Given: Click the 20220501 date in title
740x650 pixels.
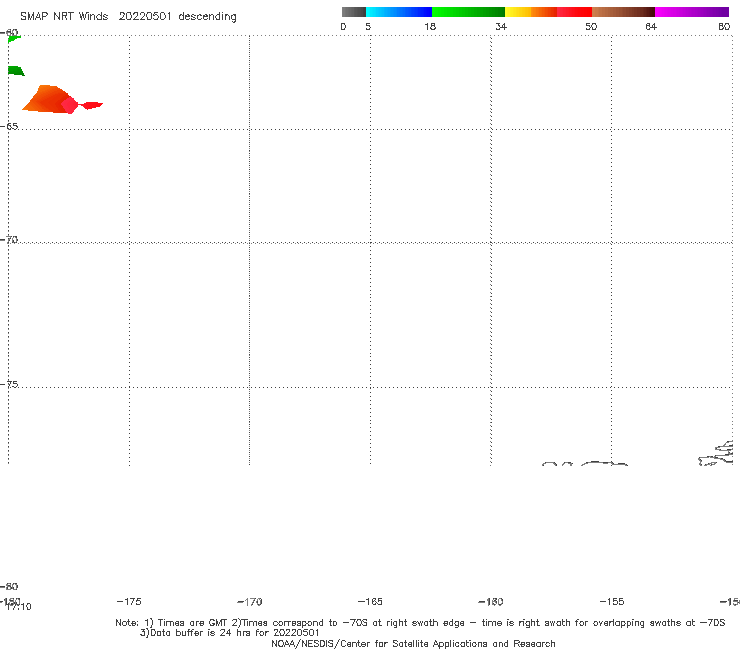Looking at the screenshot, I should pos(145,17).
